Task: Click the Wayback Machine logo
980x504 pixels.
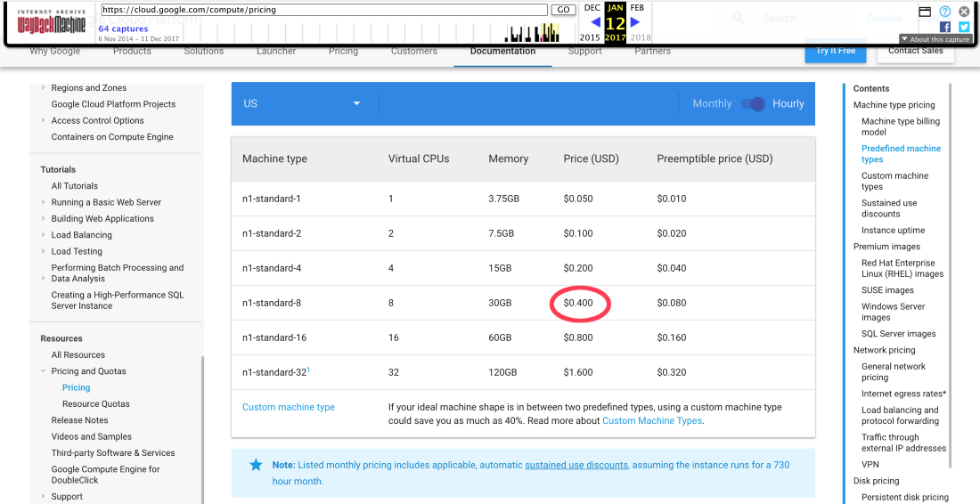Action: [x=53, y=22]
